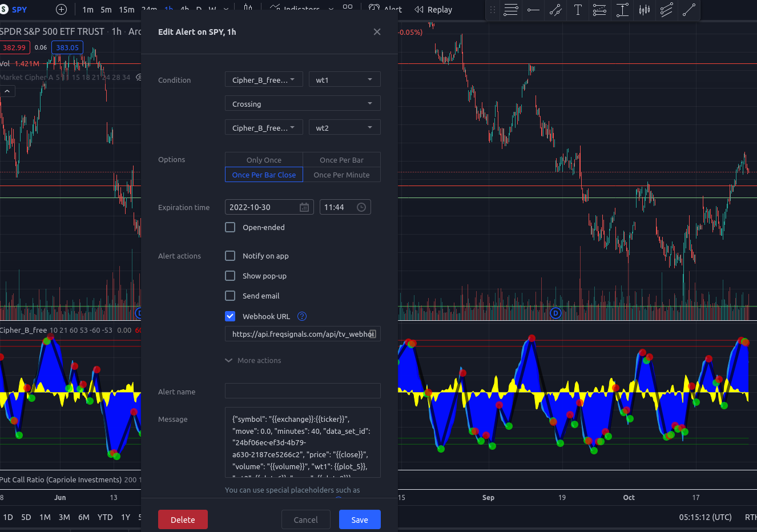Select the parallel channel tool
Image resolution: width=757 pixels, height=532 pixels.
pyautogui.click(x=667, y=10)
